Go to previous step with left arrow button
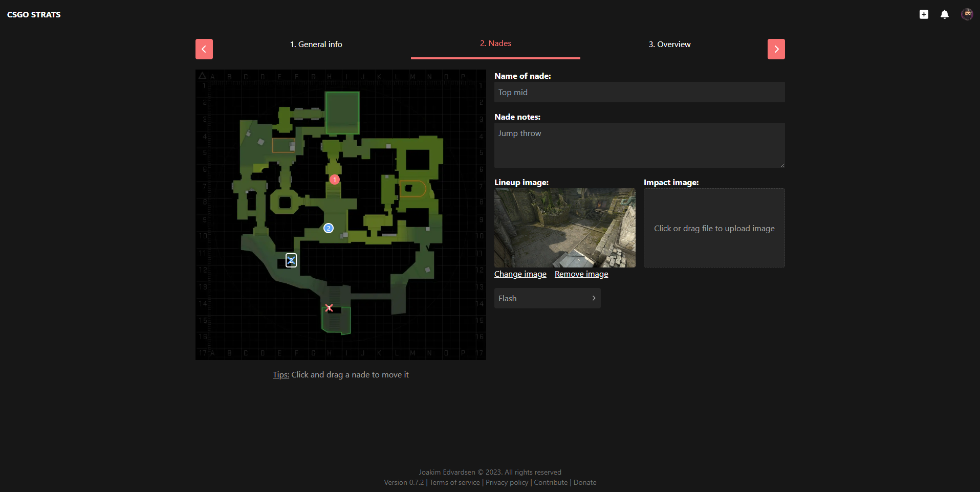Image resolution: width=980 pixels, height=492 pixels. click(204, 49)
